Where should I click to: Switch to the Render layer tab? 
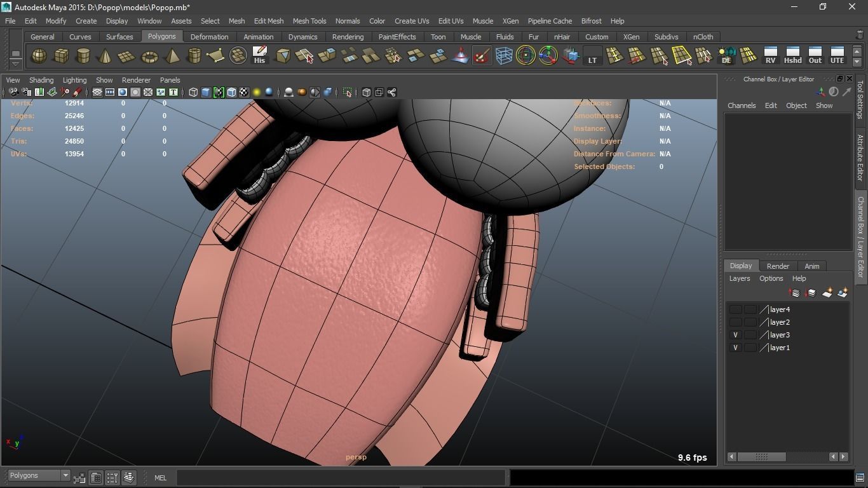pos(778,266)
